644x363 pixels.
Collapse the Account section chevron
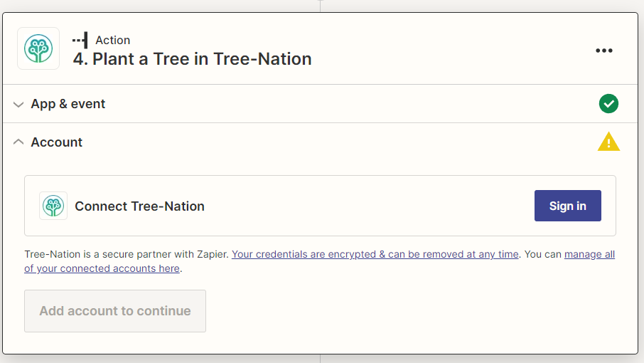pyautogui.click(x=18, y=142)
